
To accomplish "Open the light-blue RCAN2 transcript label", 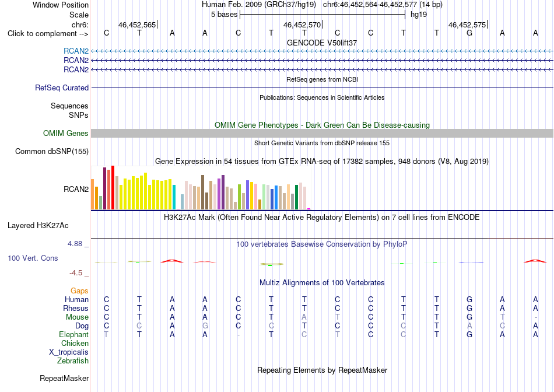I will tap(76, 51).
